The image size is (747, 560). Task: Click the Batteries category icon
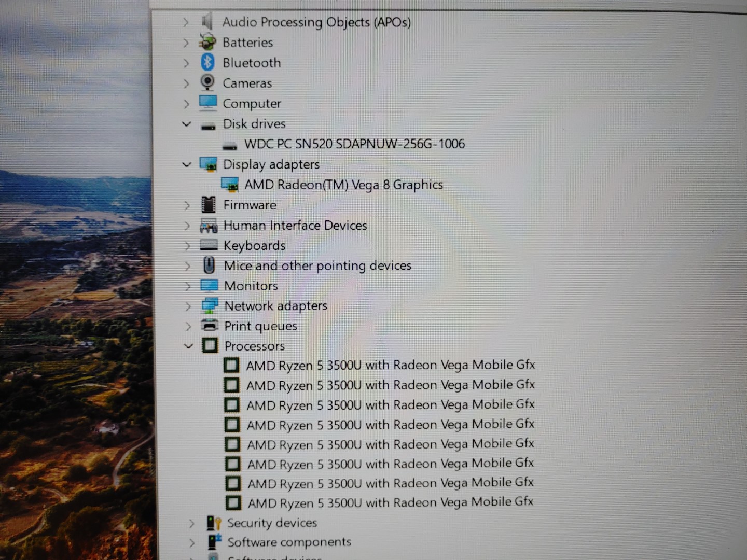[208, 42]
